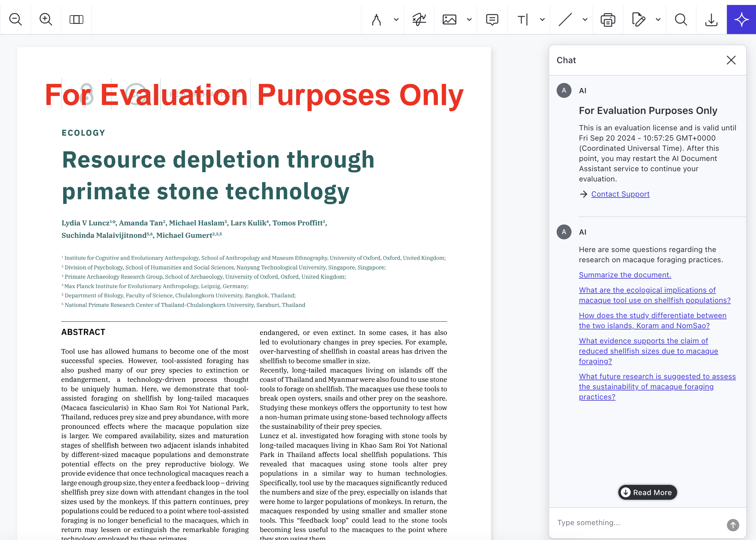The height and width of the screenshot is (540, 756).
Task: Click the Contact Support link
Action: 620,194
